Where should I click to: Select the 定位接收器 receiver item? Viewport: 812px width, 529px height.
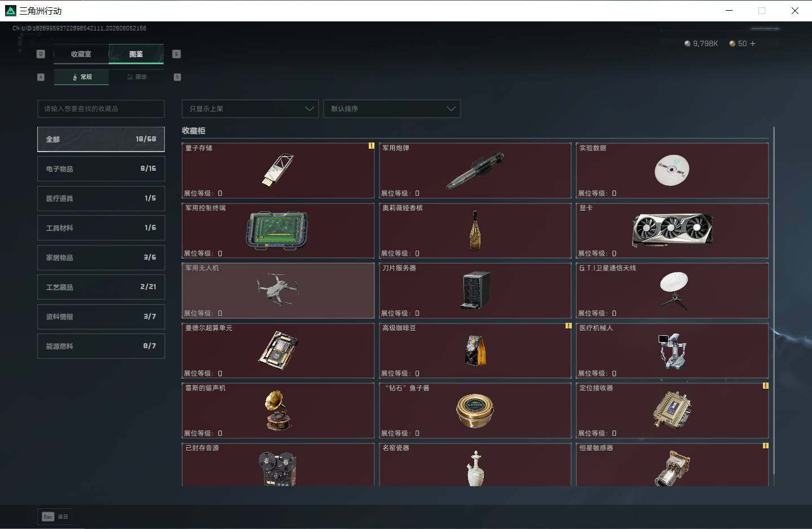click(x=672, y=410)
